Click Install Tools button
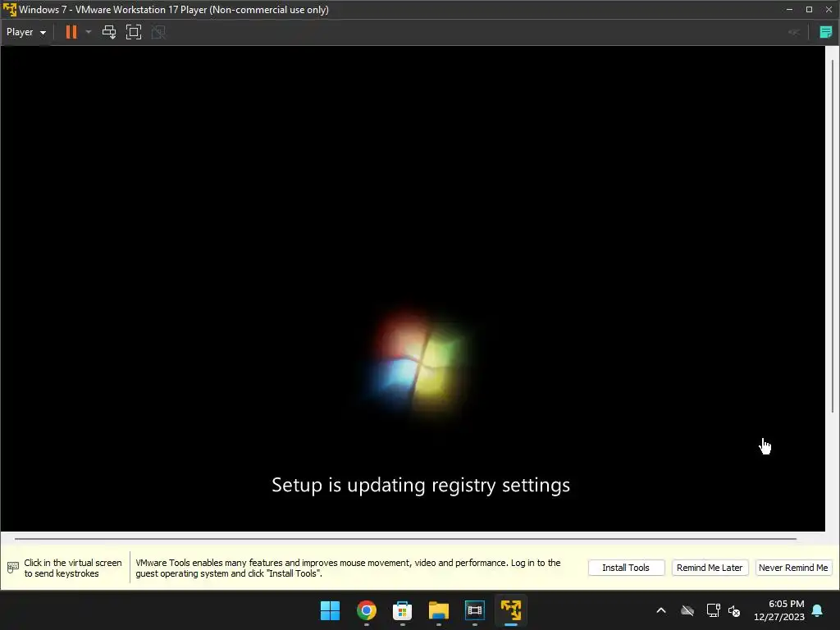 [626, 568]
